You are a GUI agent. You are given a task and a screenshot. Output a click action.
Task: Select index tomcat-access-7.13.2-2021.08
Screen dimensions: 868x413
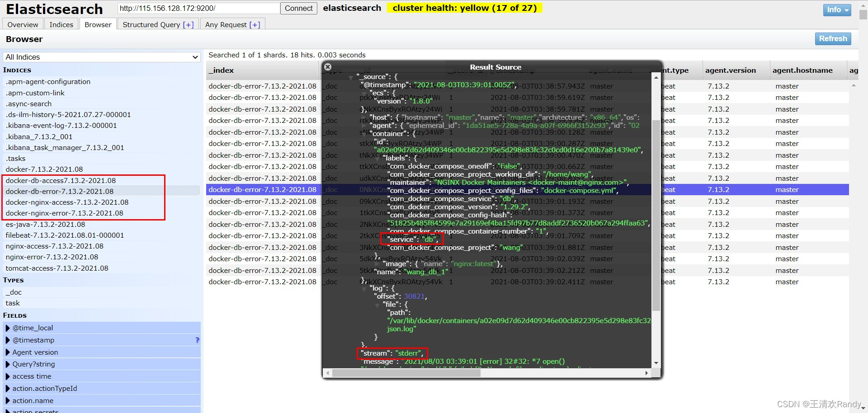pos(102,268)
